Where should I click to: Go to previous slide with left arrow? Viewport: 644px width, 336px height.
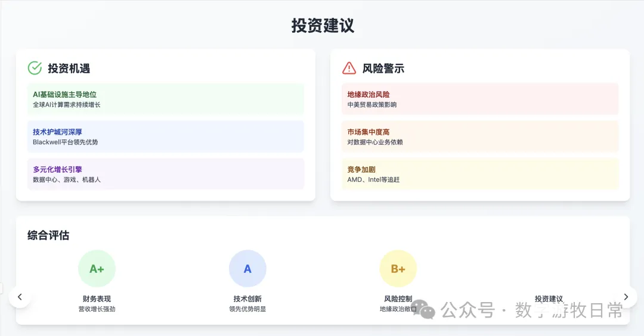click(20, 297)
